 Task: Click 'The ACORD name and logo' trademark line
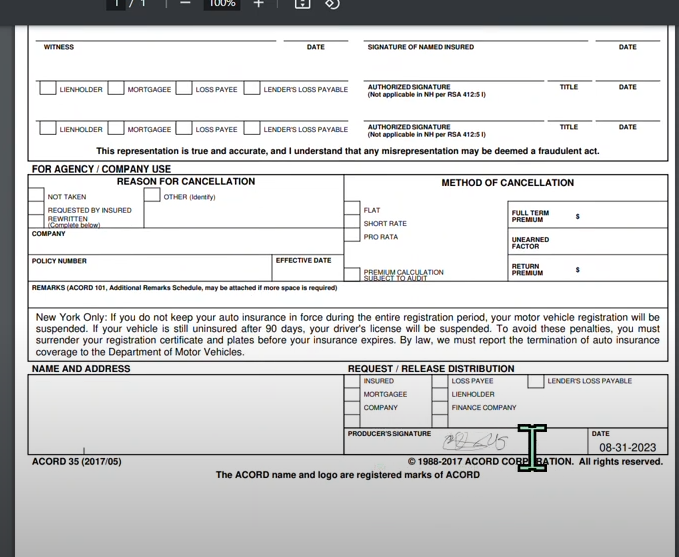348,475
